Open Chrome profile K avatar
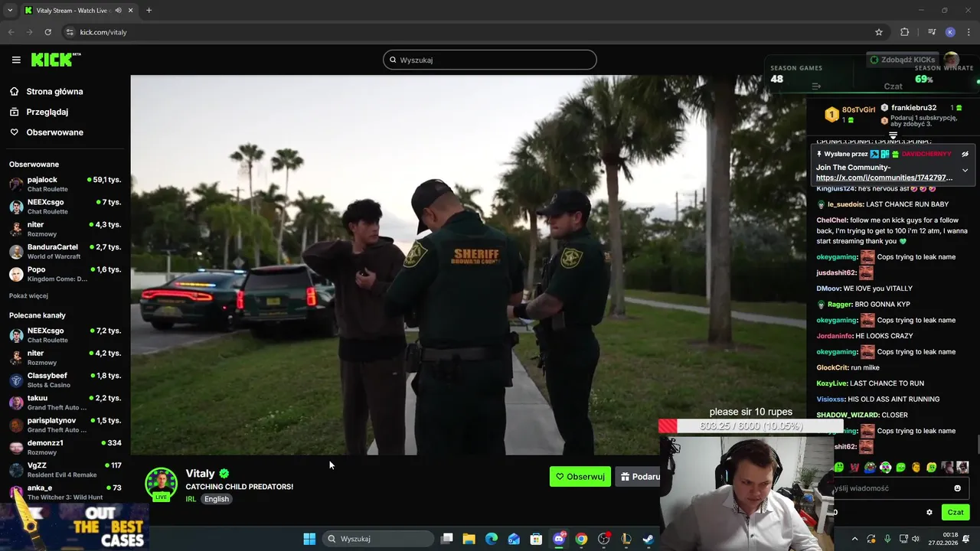The image size is (980, 551). pyautogui.click(x=950, y=32)
